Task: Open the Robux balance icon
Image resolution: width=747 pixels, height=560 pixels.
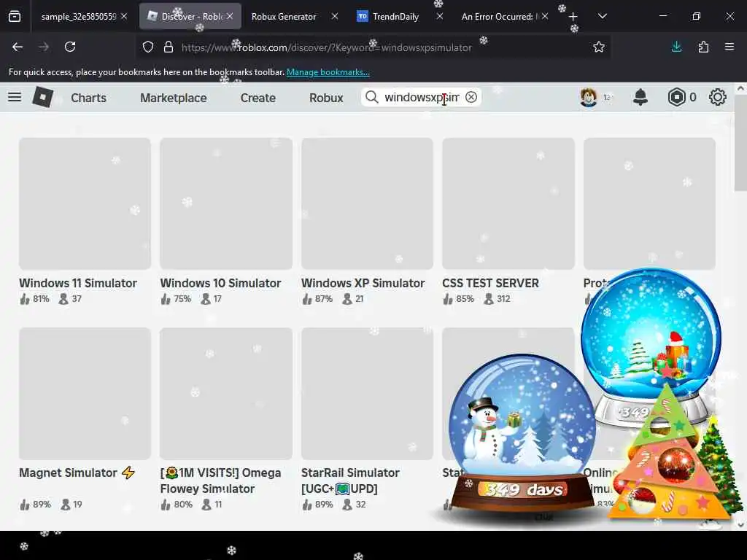Action: point(676,97)
